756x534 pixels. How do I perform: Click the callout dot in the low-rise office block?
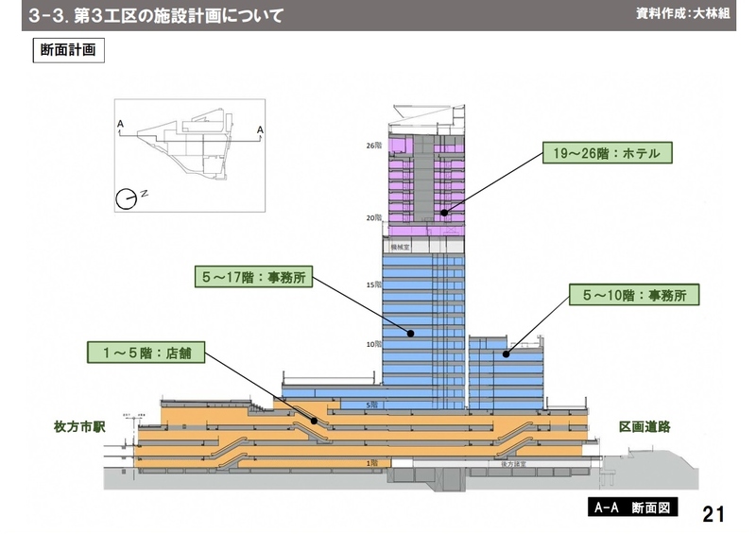coord(506,354)
